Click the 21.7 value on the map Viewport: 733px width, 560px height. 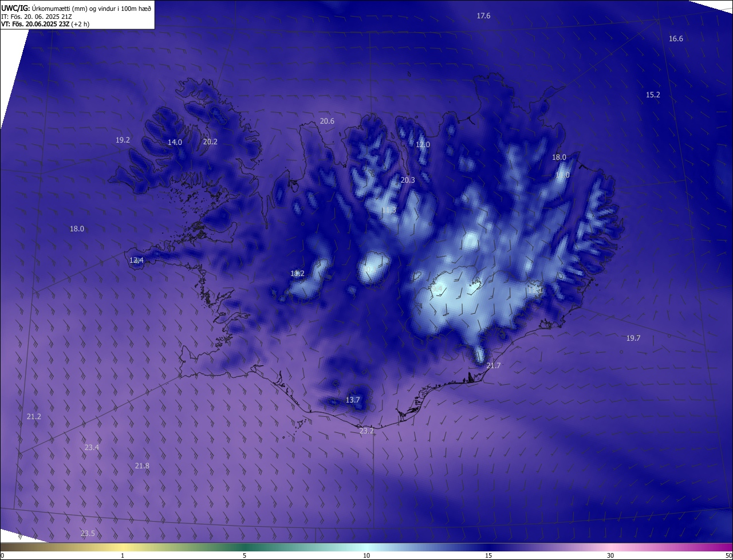493,366
